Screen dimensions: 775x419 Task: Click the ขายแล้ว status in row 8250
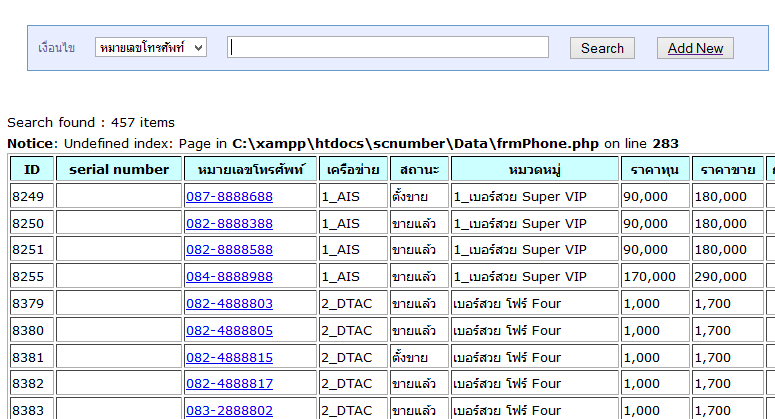(x=420, y=223)
